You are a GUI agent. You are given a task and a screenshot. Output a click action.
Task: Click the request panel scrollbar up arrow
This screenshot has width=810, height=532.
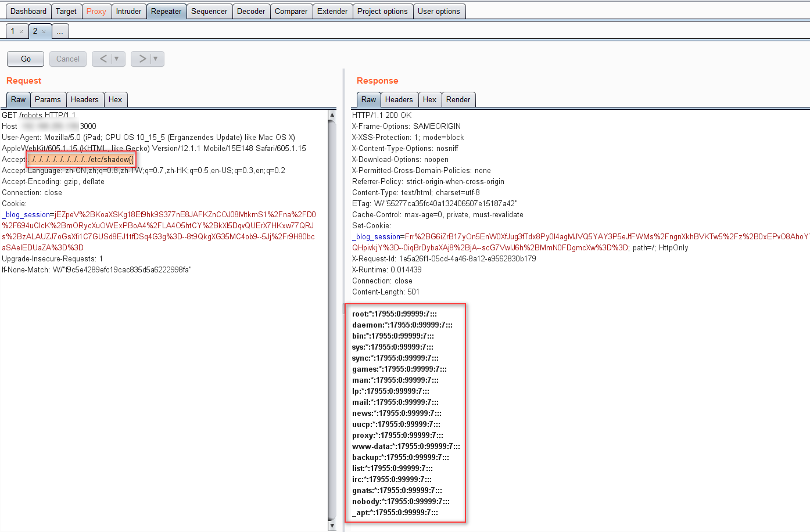[332, 116]
